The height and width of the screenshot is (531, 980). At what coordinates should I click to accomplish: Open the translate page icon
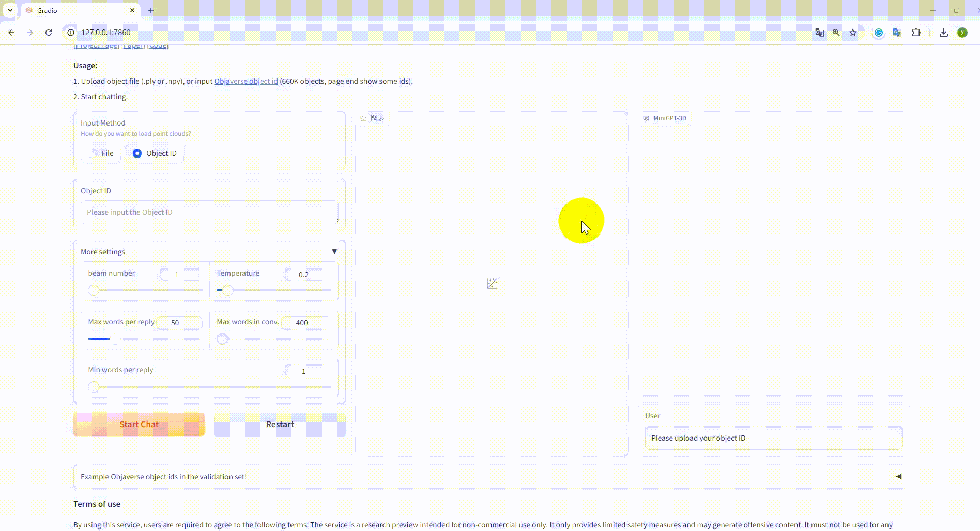coord(820,33)
